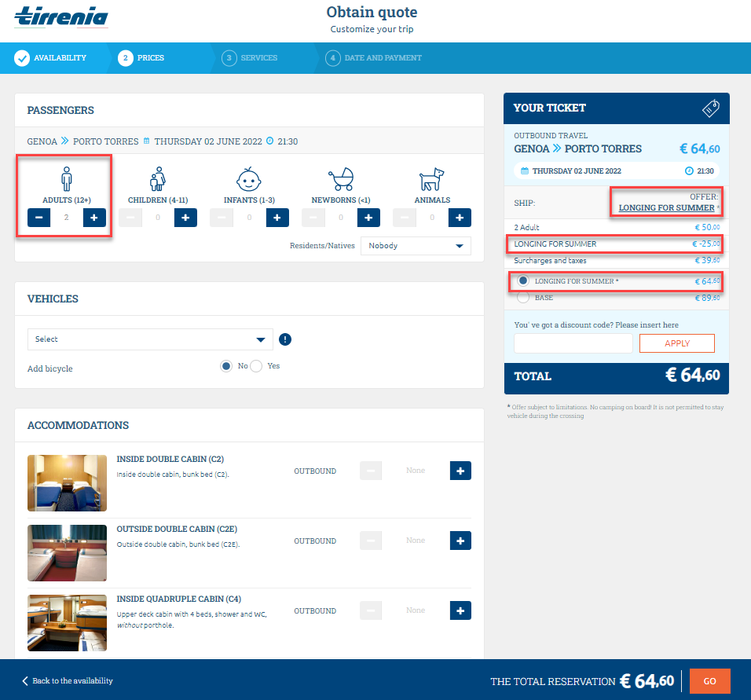Click the orange GO button

[x=710, y=681]
